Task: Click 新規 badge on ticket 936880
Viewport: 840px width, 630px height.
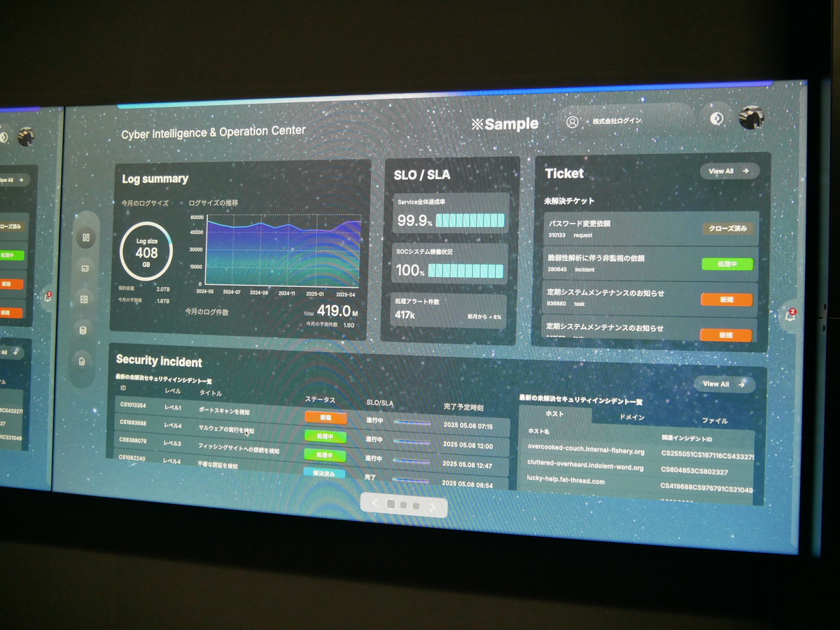Action: (x=727, y=300)
